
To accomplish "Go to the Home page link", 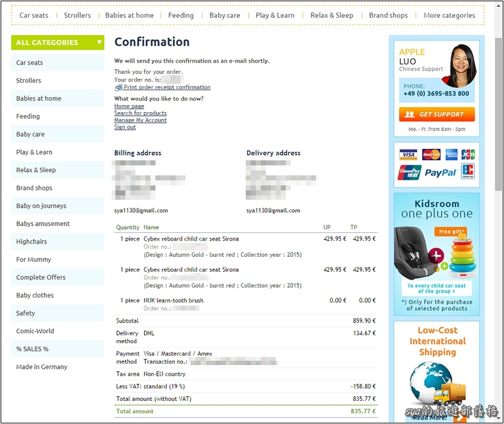I will tap(129, 106).
